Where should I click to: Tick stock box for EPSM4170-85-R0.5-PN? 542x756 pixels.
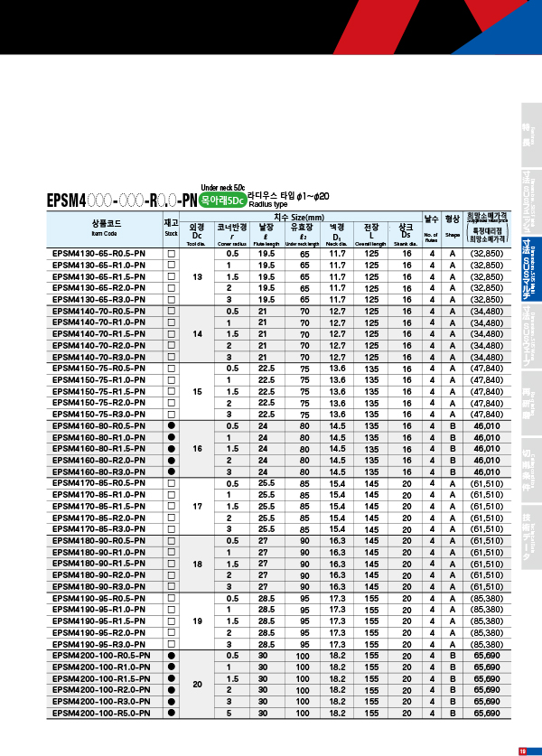pyautogui.click(x=172, y=483)
